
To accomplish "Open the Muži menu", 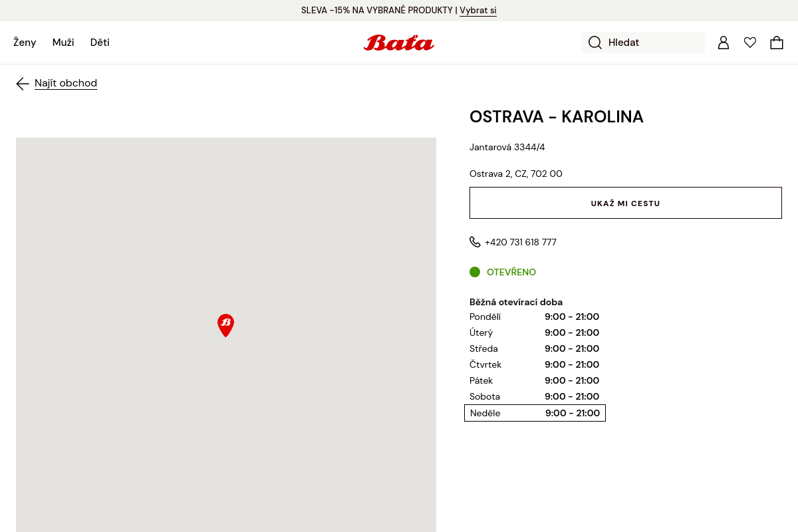I will pyautogui.click(x=63, y=43).
